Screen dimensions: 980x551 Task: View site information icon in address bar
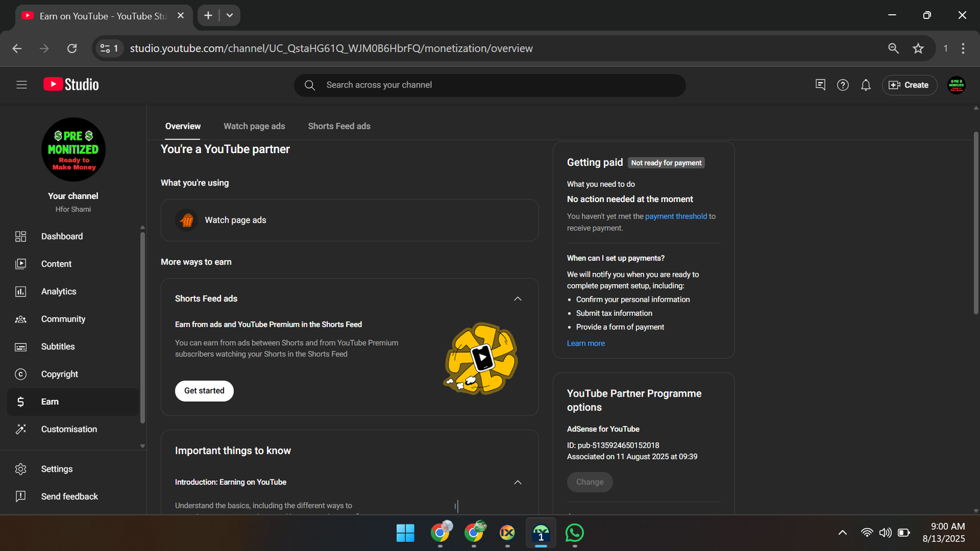tap(109, 48)
